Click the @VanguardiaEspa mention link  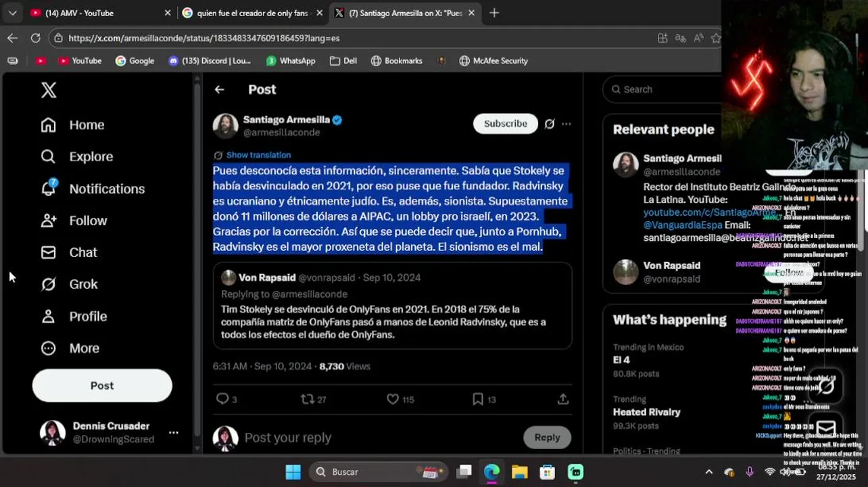click(683, 225)
